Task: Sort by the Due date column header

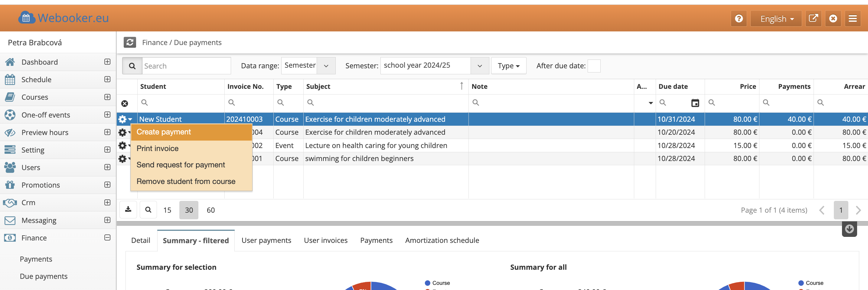Action: click(x=680, y=86)
